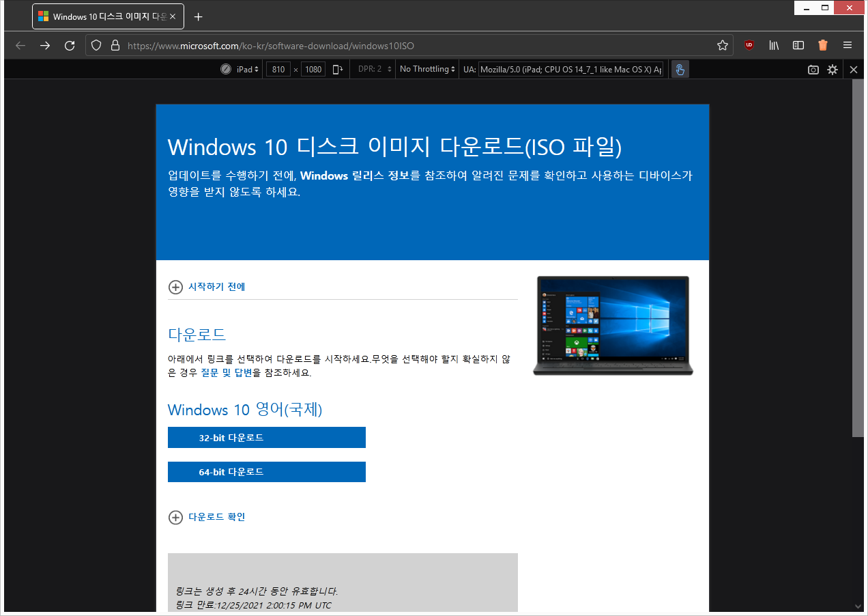Image resolution: width=868 pixels, height=616 pixels.
Task: Expand the 다운로드 확인 section
Action: tap(207, 517)
